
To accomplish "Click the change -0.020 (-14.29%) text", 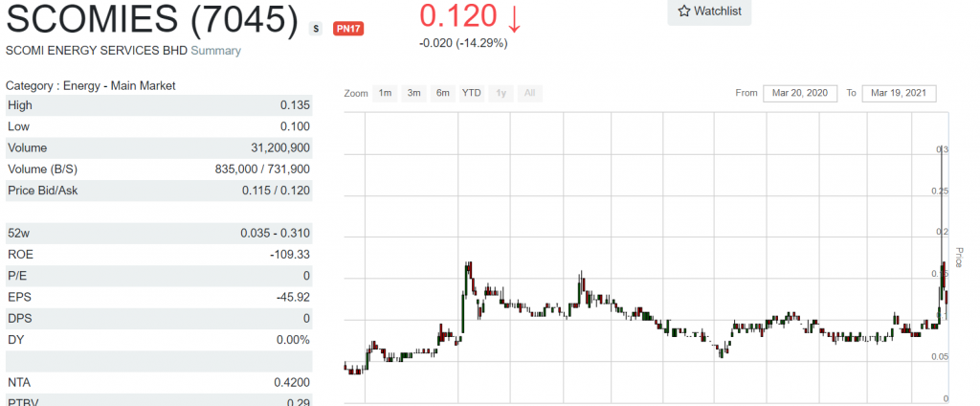I will (x=463, y=43).
